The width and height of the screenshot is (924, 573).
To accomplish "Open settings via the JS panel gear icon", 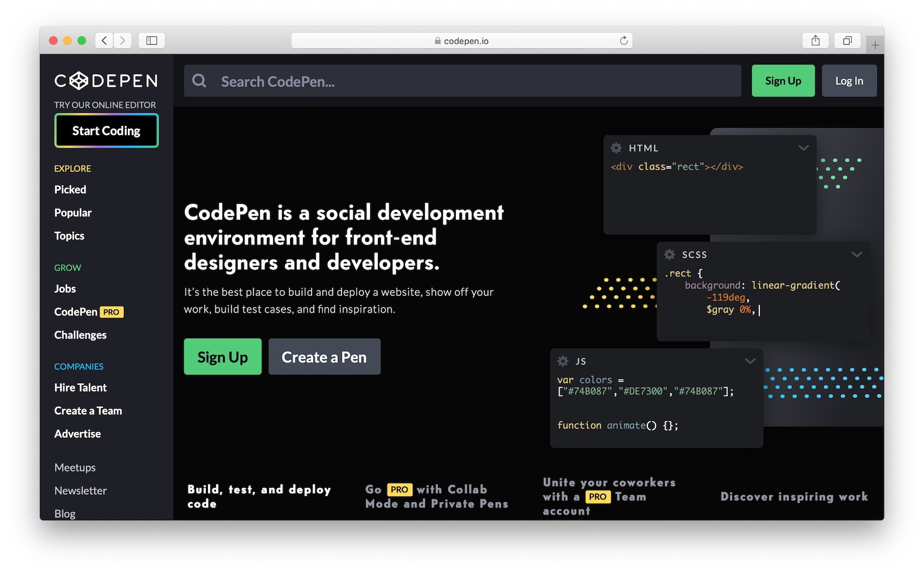I will 563,361.
